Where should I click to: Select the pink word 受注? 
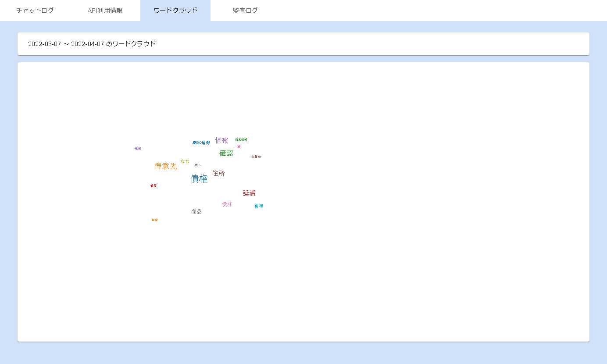227,204
